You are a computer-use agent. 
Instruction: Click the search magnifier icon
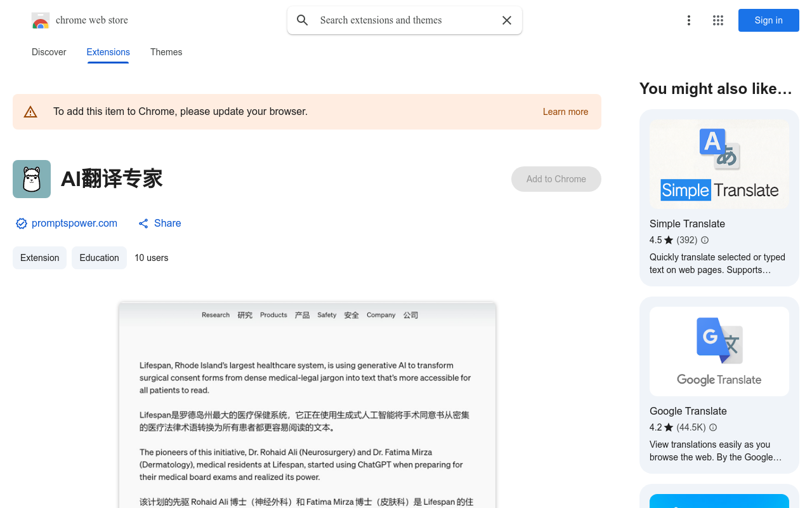tap(303, 20)
